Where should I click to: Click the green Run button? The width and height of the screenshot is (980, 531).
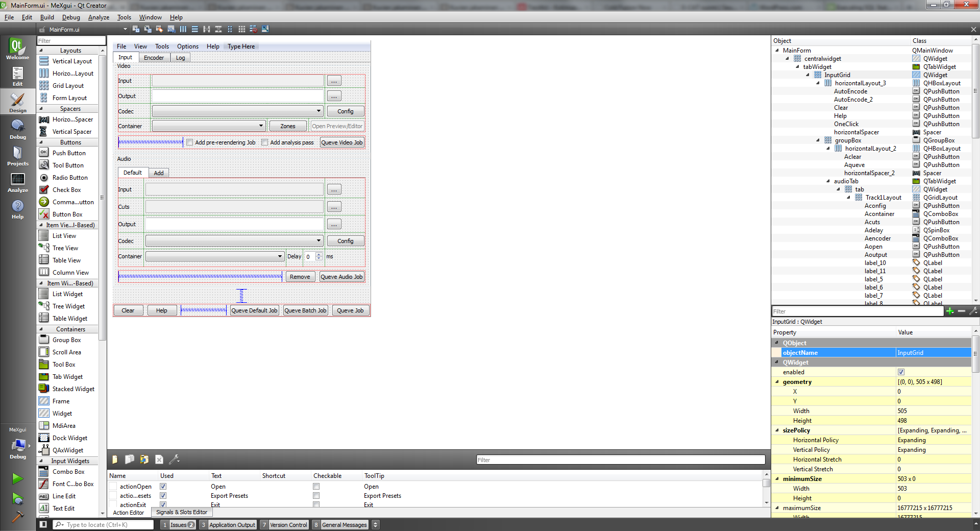click(x=17, y=478)
